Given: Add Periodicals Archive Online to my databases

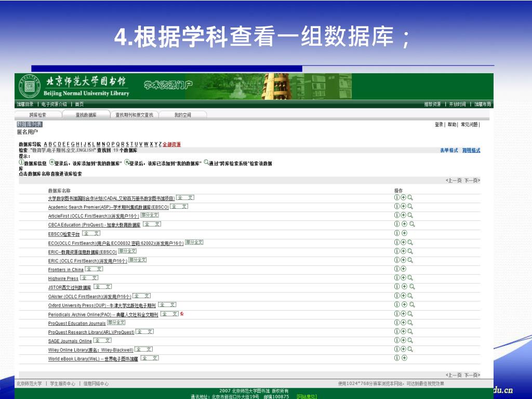Looking at the screenshot, I should coord(403,314).
